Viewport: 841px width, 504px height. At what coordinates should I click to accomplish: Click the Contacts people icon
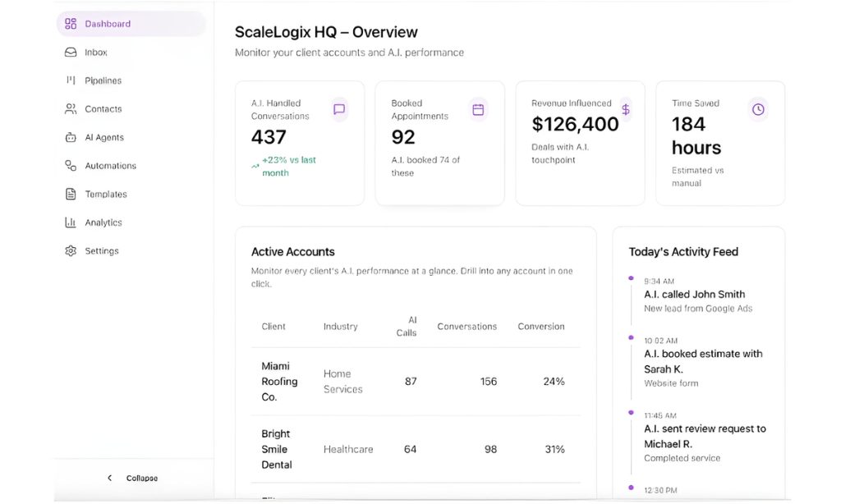click(x=71, y=109)
